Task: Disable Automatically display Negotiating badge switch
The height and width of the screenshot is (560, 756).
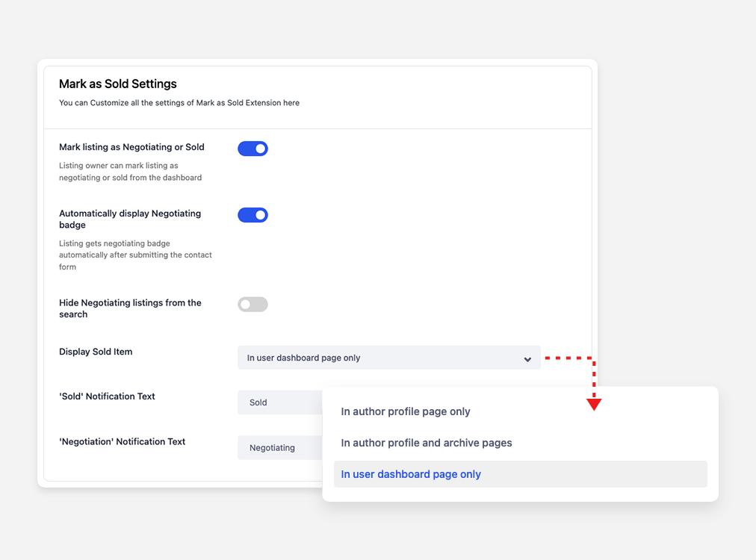Action: [252, 215]
